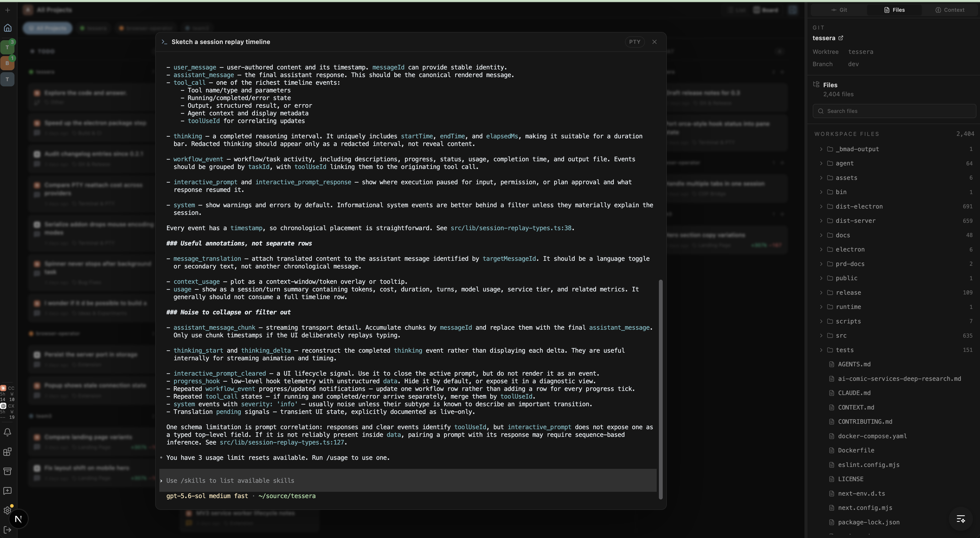This screenshot has width=980, height=538.
Task: Click the Codex CX usage icon
Action: [x=3, y=406]
